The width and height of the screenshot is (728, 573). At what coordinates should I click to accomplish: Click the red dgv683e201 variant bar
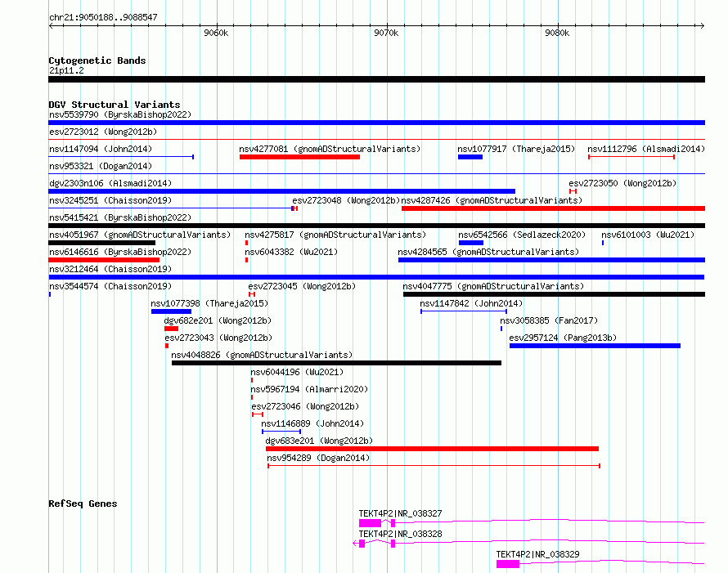[432, 449]
